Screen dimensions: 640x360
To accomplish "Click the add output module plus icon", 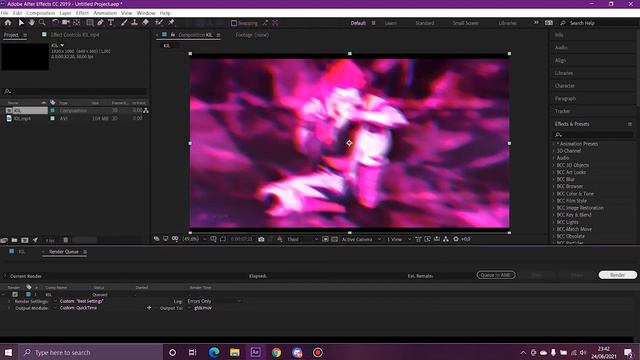I will pyautogui.click(x=149, y=308).
